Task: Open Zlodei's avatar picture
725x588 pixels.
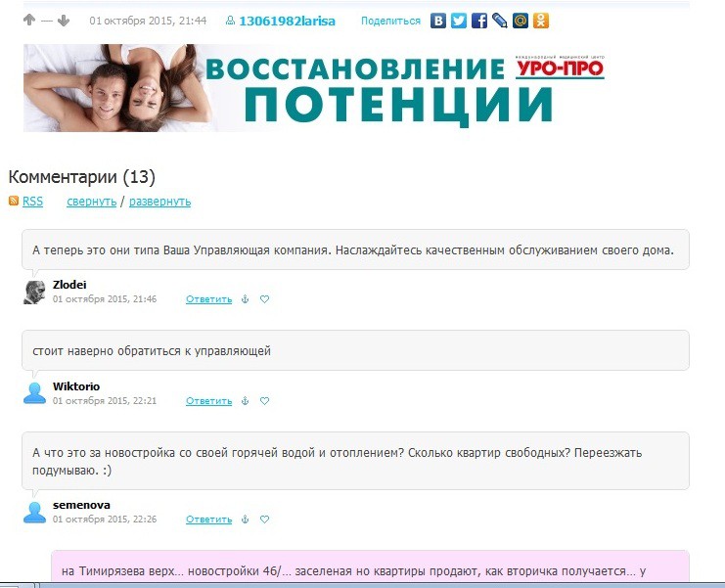Action: (34, 292)
